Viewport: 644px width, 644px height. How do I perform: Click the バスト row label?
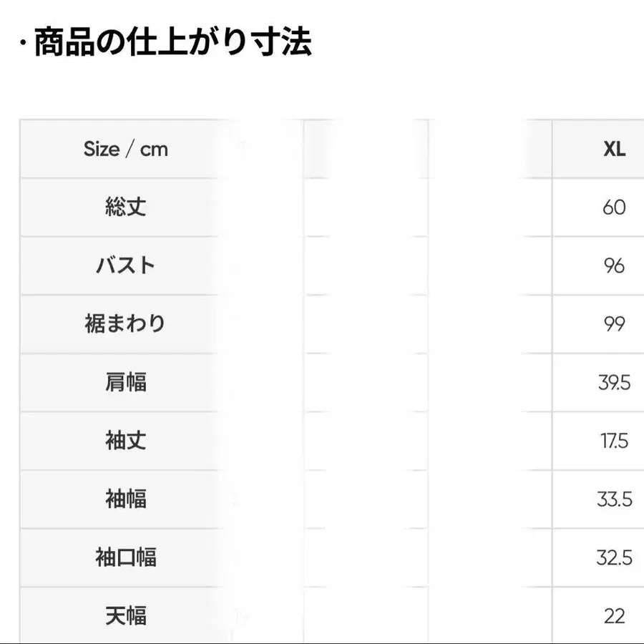(126, 265)
